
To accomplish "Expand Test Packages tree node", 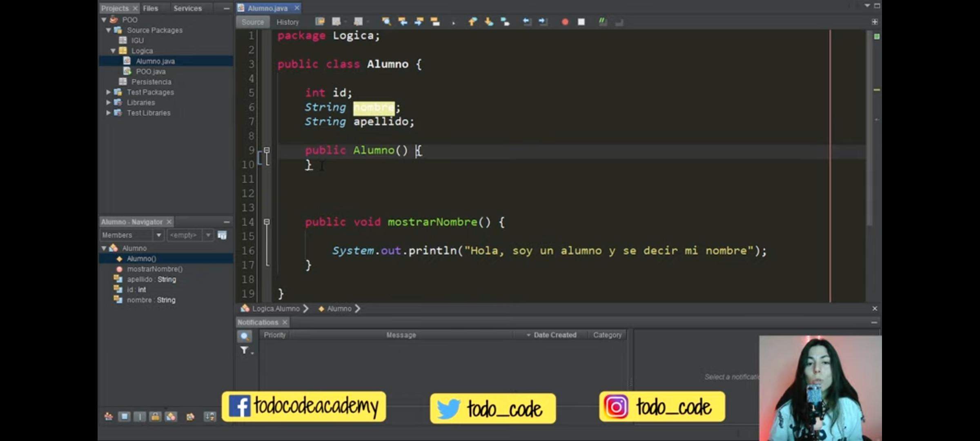I will coord(109,92).
